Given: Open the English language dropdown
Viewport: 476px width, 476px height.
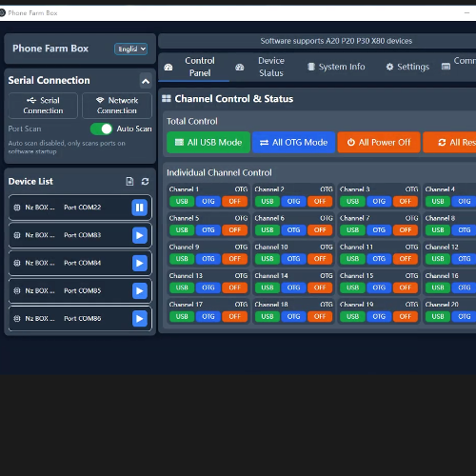Looking at the screenshot, I should tap(131, 49).
